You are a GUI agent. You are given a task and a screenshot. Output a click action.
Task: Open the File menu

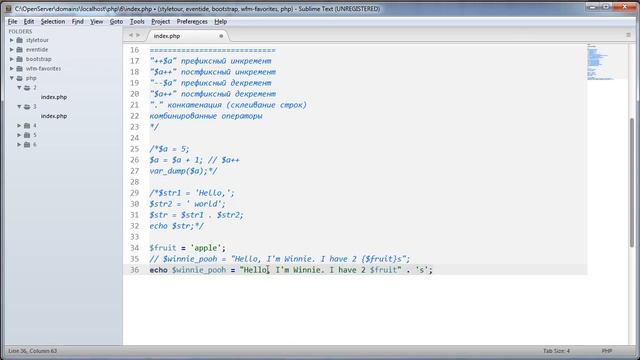12,22
